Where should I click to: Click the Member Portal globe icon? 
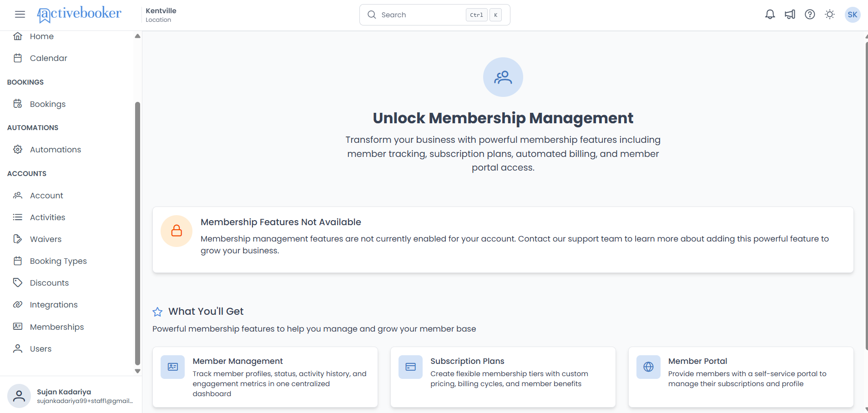pyautogui.click(x=649, y=367)
